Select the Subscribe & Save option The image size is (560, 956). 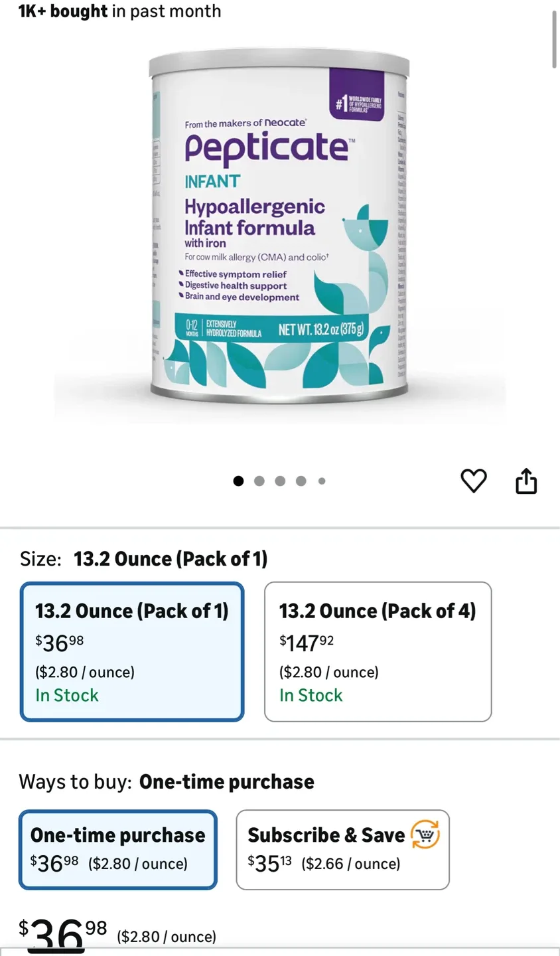(x=343, y=850)
